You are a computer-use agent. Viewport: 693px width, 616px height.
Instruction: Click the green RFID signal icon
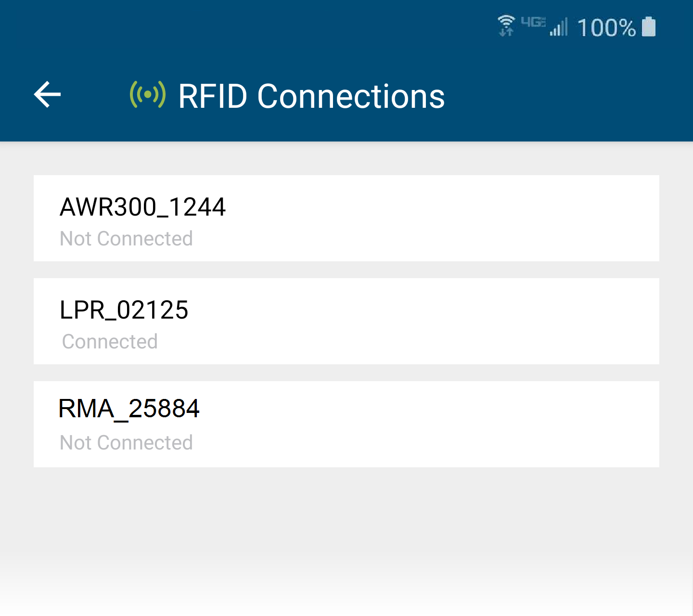[x=148, y=94]
